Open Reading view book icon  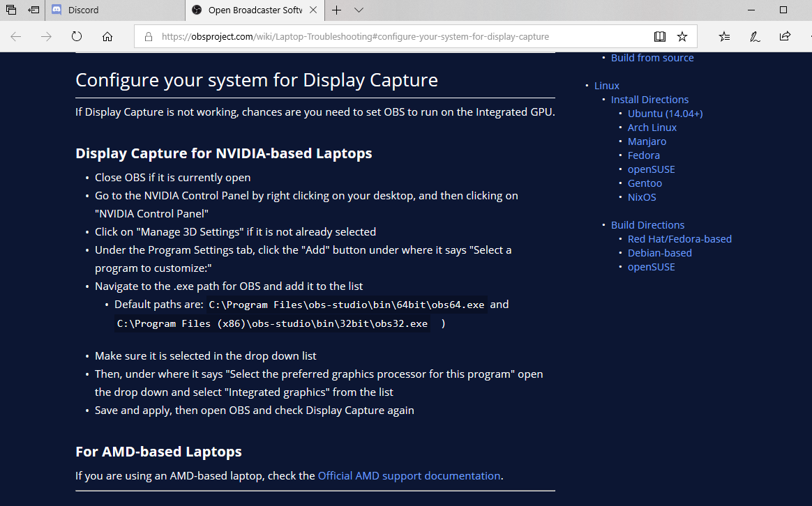coord(659,36)
